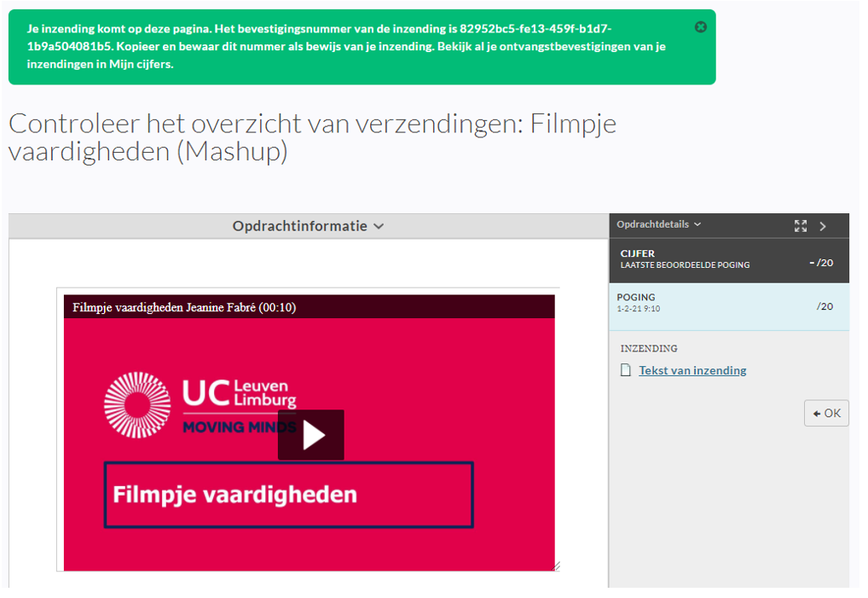
Task: Click the video title bar text Jeanine Fabré
Action: tap(220, 307)
